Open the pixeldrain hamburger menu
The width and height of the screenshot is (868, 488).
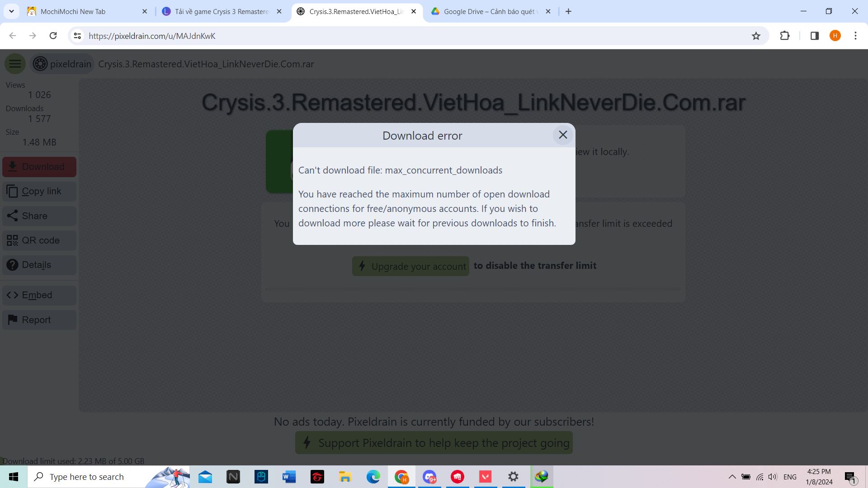pos(15,63)
